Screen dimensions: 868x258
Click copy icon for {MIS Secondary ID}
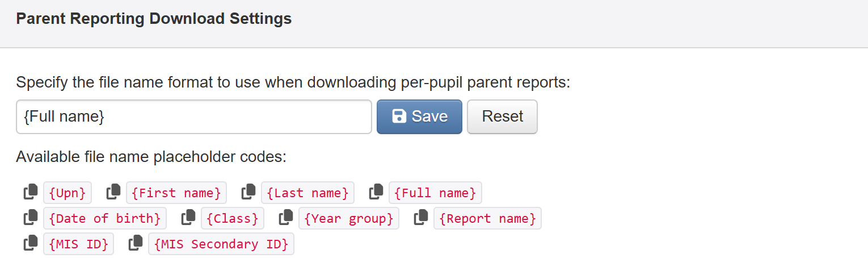click(136, 244)
